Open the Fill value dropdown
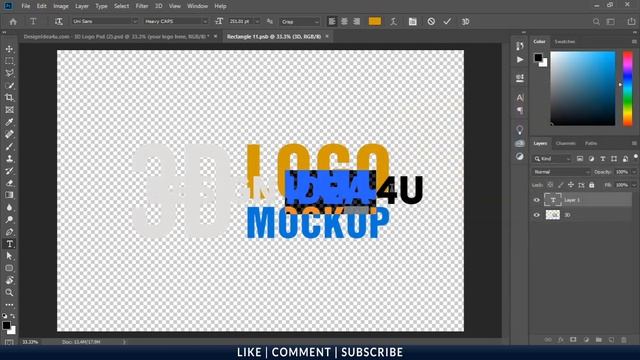The width and height of the screenshot is (640, 360). click(x=634, y=185)
